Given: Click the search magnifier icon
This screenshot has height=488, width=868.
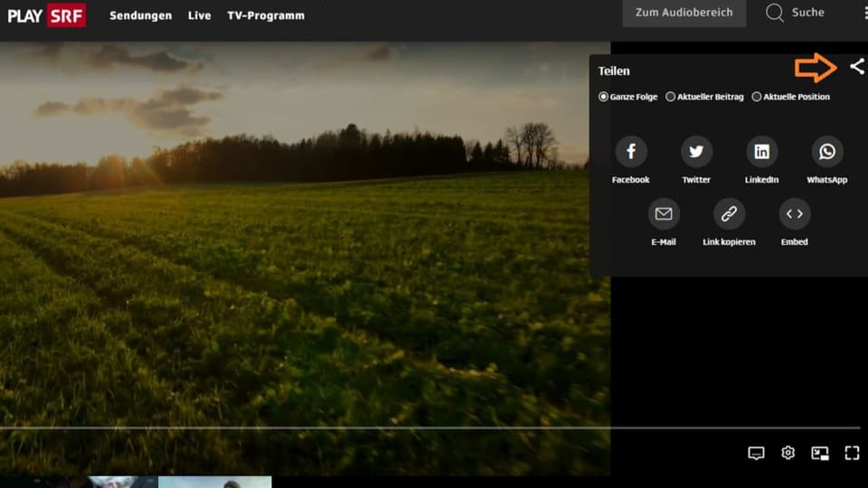Looking at the screenshot, I should coord(775,13).
